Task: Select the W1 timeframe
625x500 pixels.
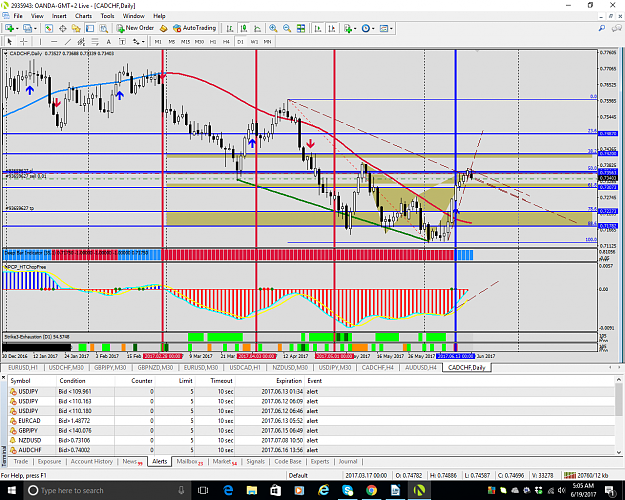Action: coord(254,41)
